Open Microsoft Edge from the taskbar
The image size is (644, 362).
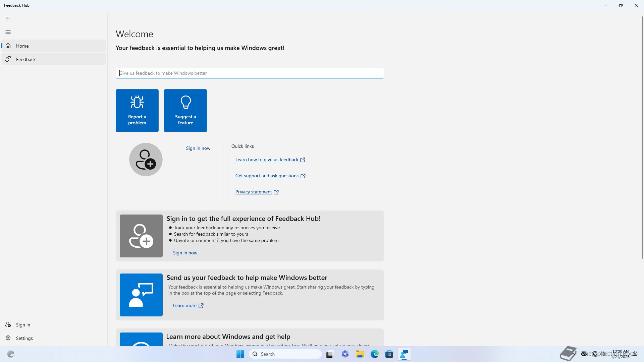click(374, 354)
